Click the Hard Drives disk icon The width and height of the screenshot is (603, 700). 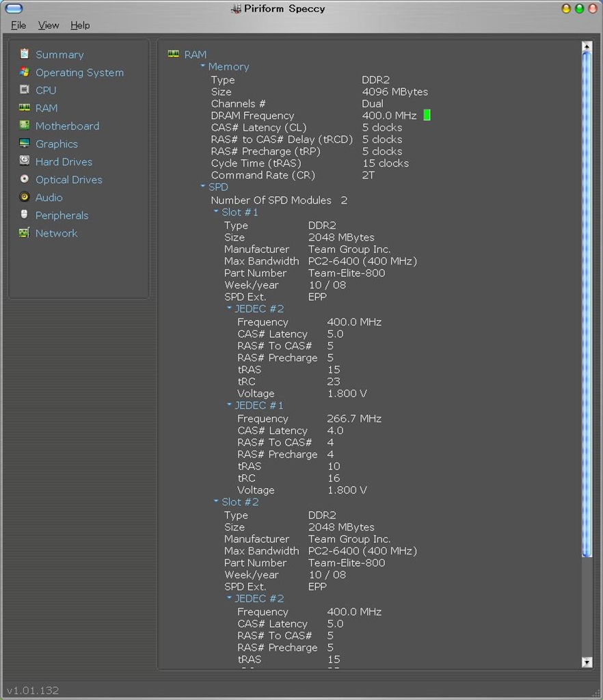25,161
